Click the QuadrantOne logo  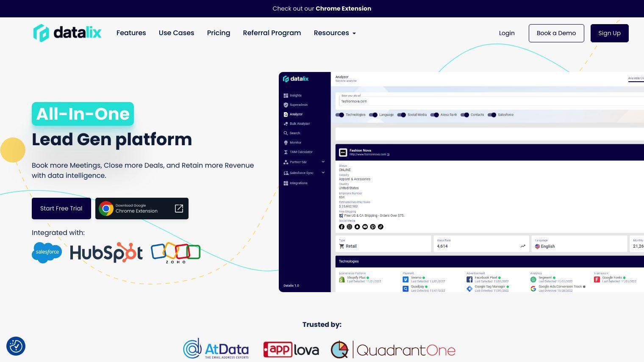point(393,350)
